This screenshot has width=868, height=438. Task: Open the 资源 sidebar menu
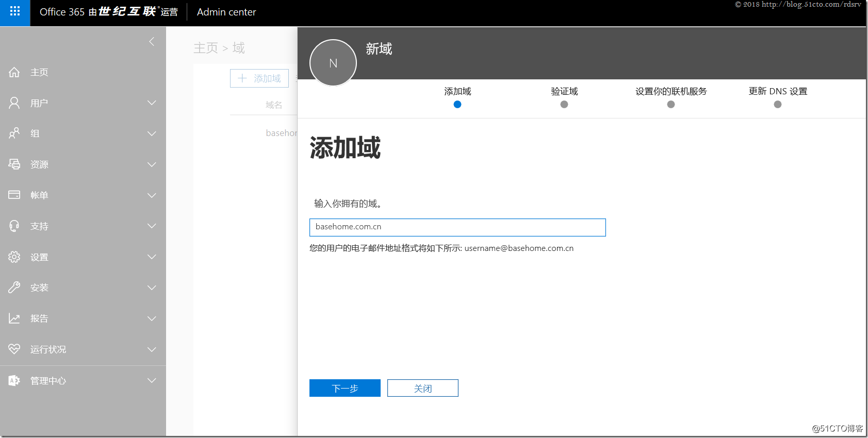[83, 164]
